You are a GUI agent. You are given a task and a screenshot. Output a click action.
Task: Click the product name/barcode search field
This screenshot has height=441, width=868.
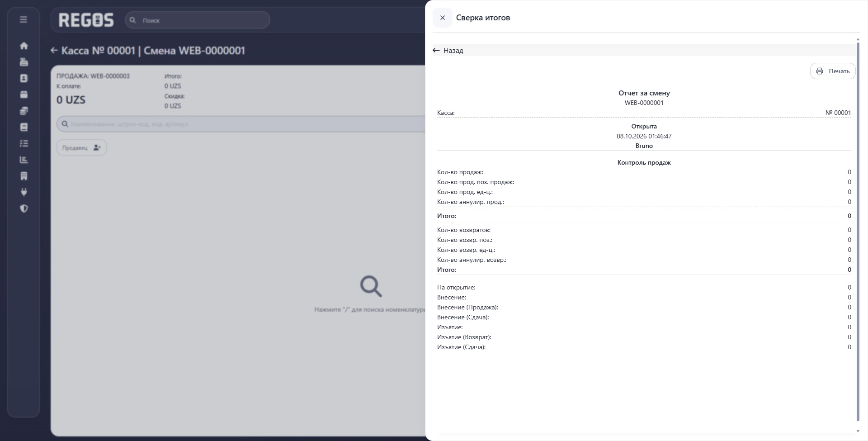click(x=241, y=124)
